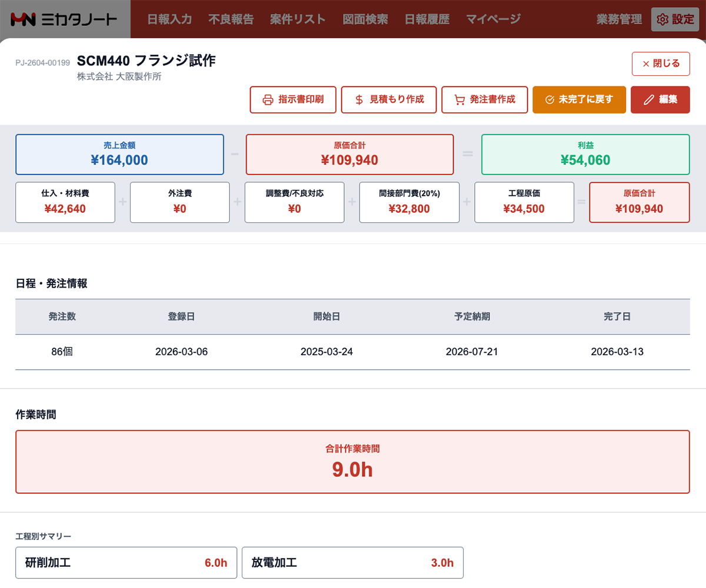Click the cart icon on 発注書作成
Viewport: 706px width, 588px height.
(459, 99)
